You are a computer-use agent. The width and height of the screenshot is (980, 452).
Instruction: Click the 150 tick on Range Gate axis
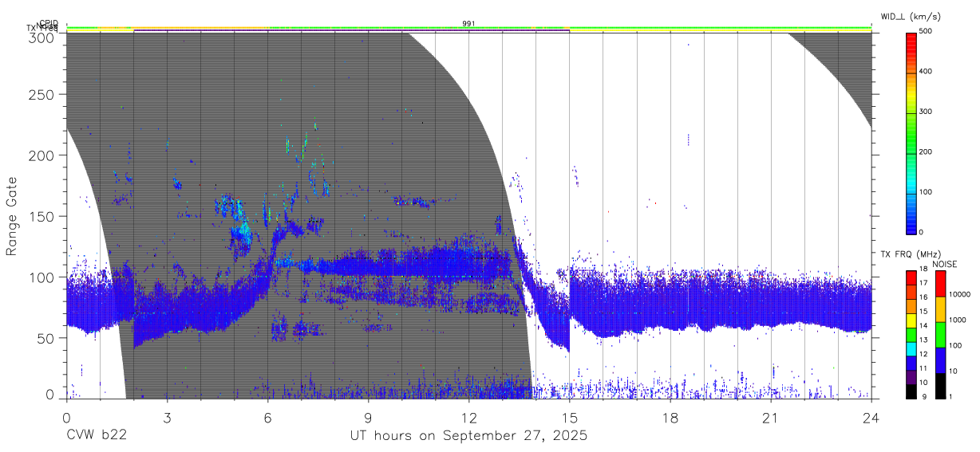(41, 216)
